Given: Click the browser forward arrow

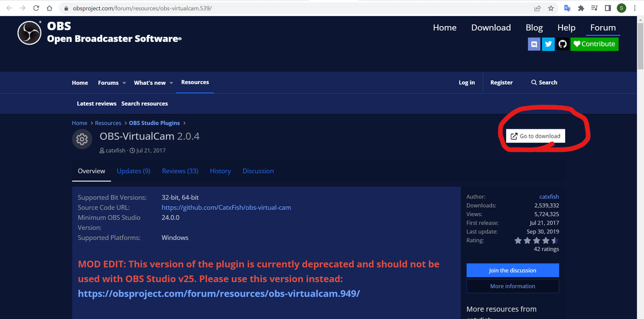Looking at the screenshot, I should tap(23, 8).
